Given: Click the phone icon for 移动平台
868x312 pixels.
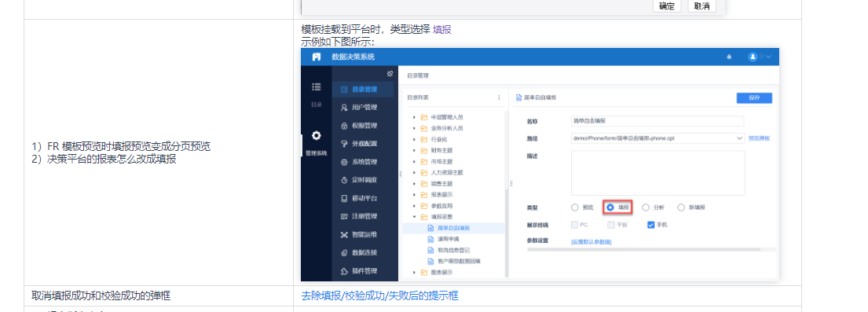Looking at the screenshot, I should point(344,198).
